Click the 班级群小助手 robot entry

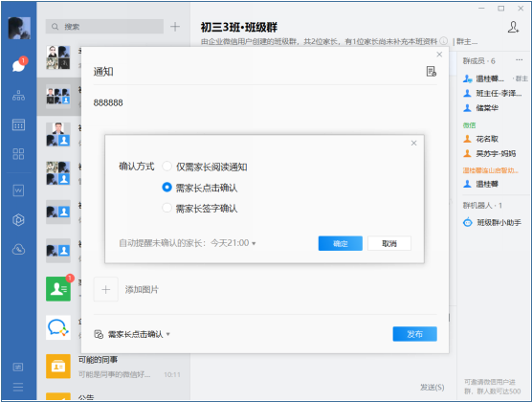[x=493, y=223]
